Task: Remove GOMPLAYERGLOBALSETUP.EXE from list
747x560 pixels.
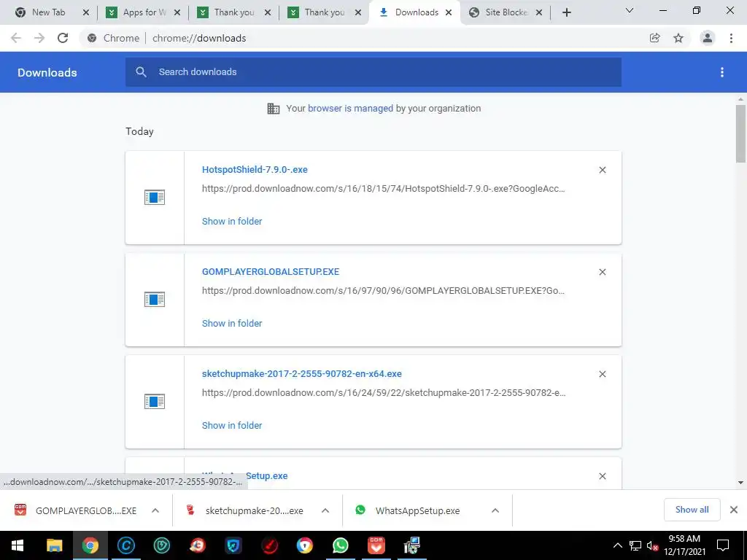Action: coord(602,272)
